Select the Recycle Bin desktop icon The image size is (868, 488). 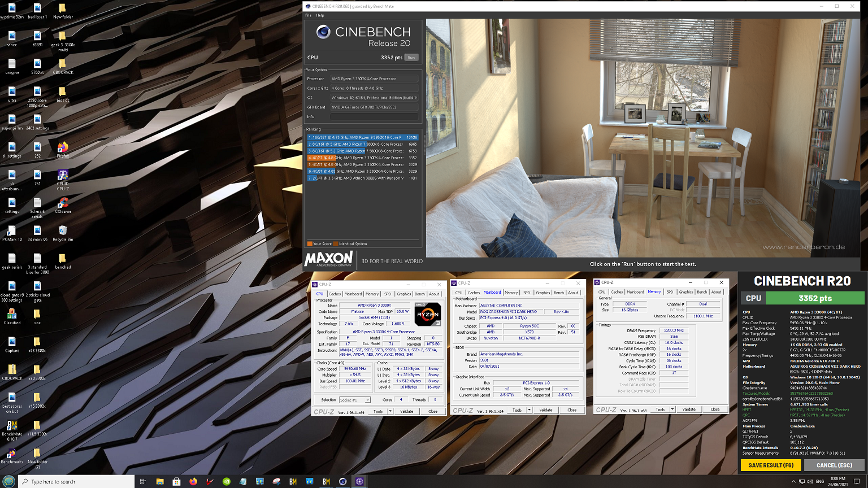tap(63, 233)
